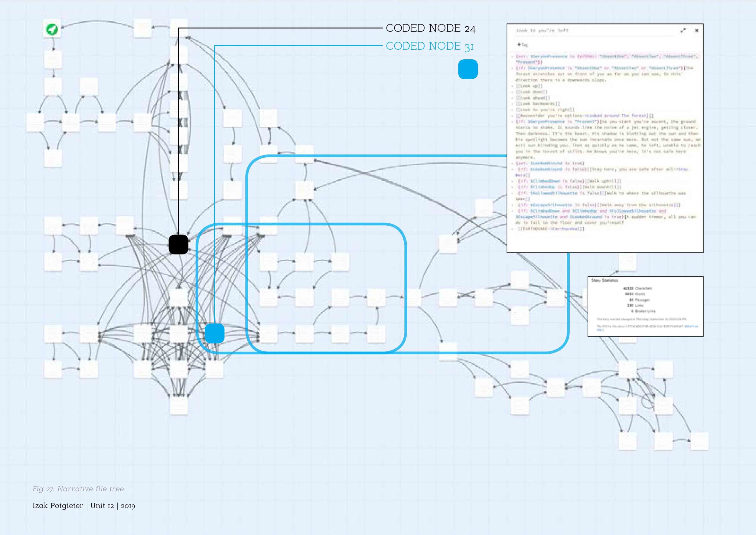Image resolution: width=756 pixels, height=535 pixels.
Task: Click the green rocket start passage icon
Action: pyautogui.click(x=52, y=29)
